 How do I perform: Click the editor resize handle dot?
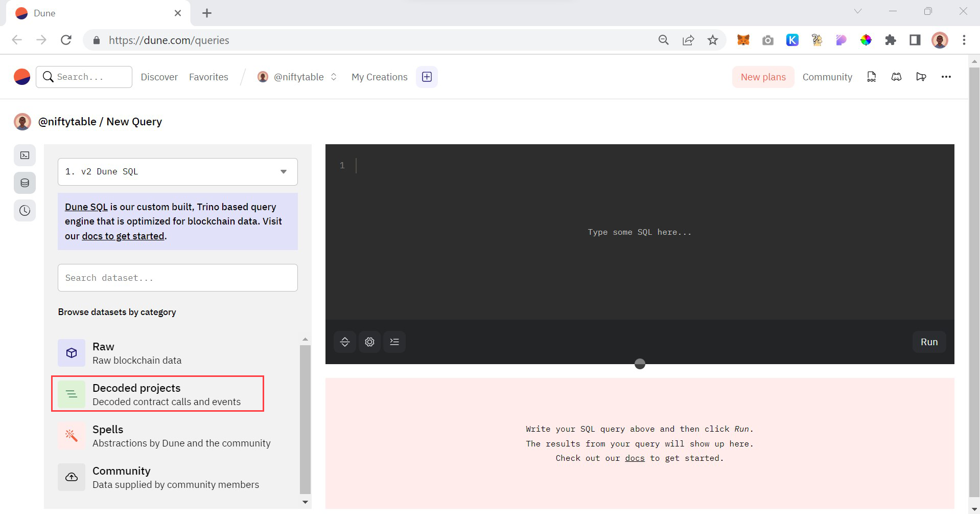(x=640, y=364)
